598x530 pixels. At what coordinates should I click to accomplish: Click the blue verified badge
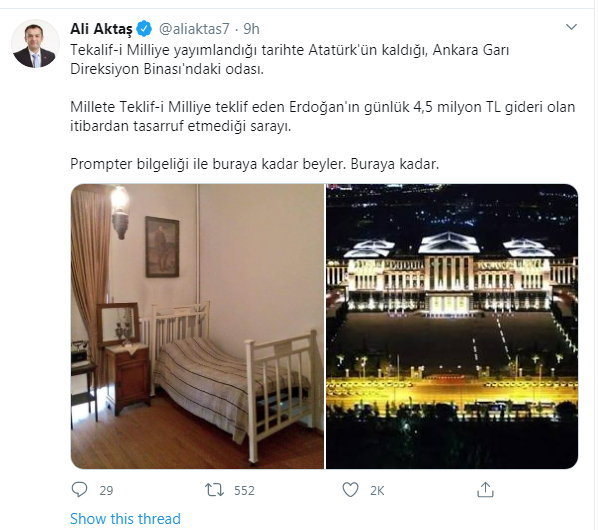point(144,29)
